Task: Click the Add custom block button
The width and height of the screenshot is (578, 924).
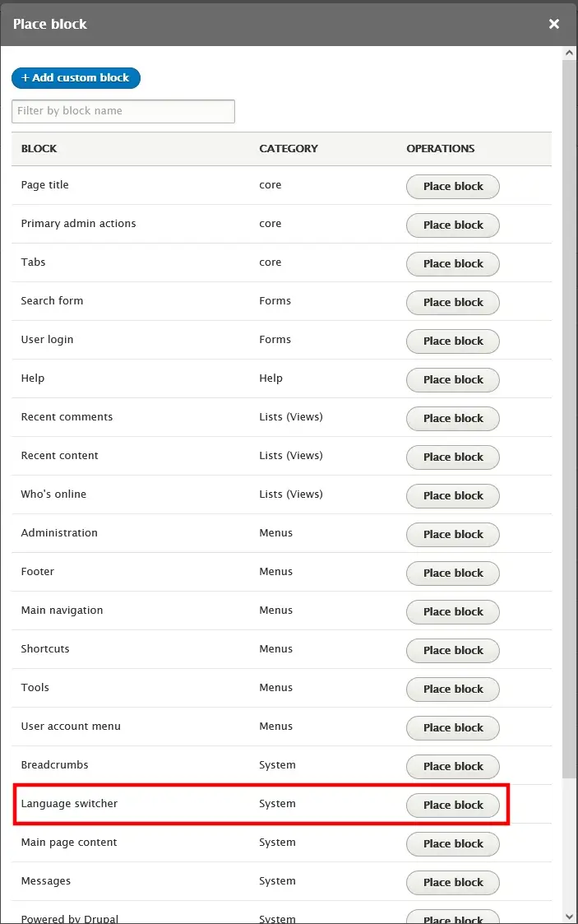Action: point(76,78)
